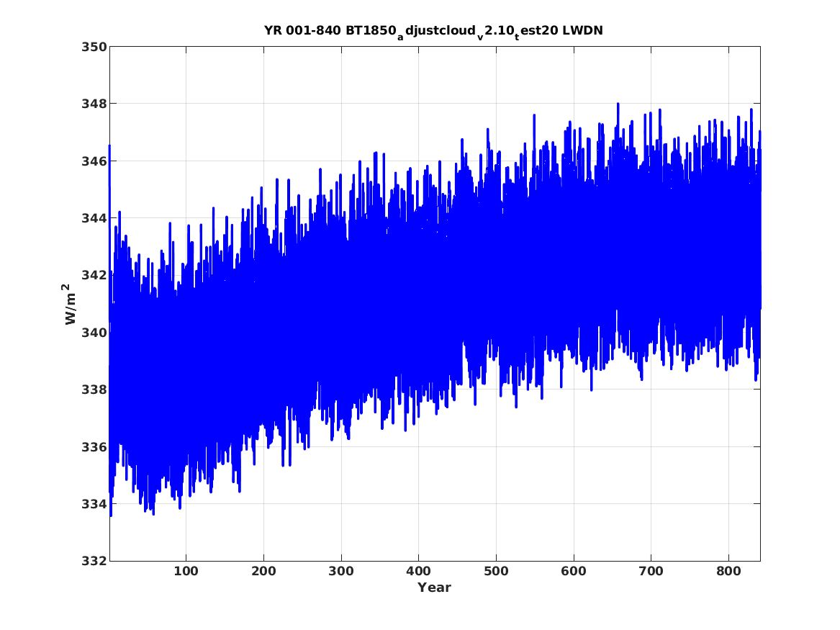This screenshot has height=630, width=840.
Task: Click the y-axis tick label '346'
Action: point(94,161)
